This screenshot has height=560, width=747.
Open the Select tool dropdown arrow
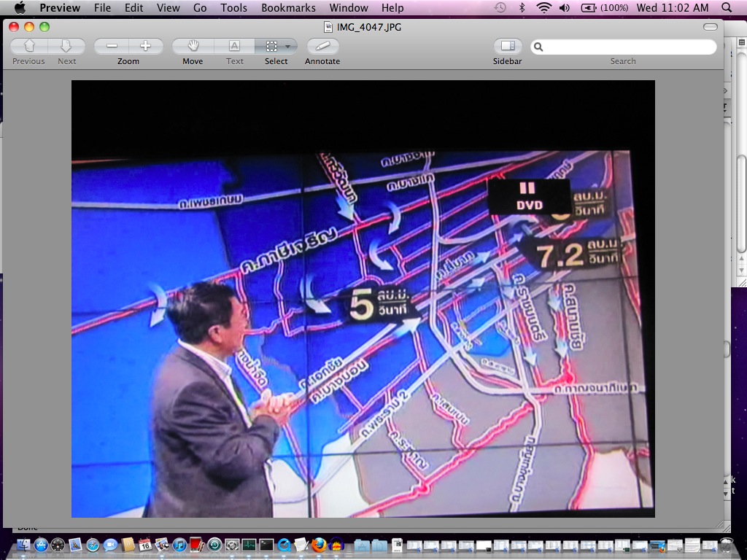(x=288, y=46)
